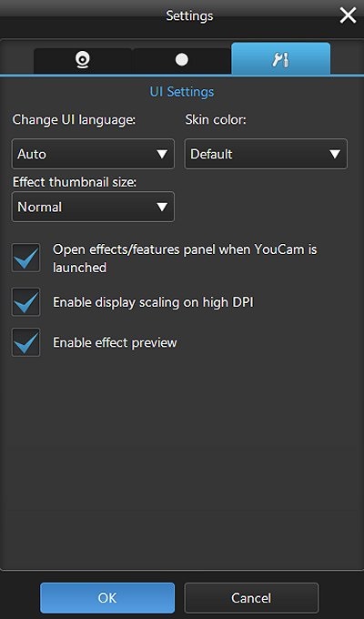Open the Change UI language Auto combo box
The height and width of the screenshot is (619, 364).
tap(93, 154)
